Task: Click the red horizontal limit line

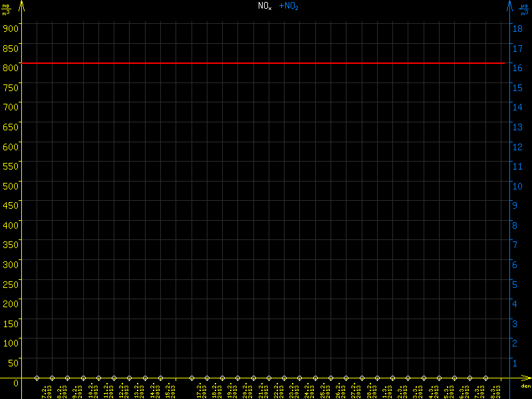Action: (x=266, y=63)
